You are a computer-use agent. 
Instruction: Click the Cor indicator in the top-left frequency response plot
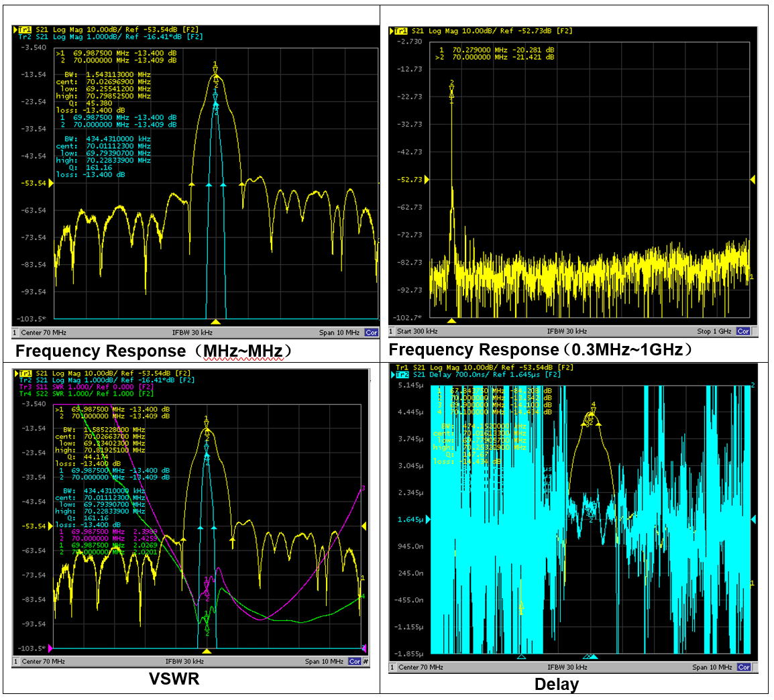click(371, 333)
